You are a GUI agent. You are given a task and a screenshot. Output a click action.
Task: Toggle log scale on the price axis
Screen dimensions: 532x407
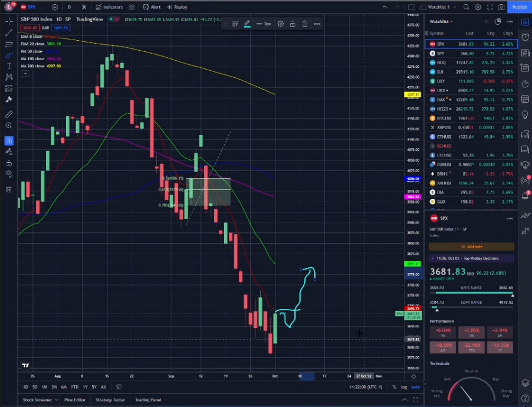click(x=404, y=388)
